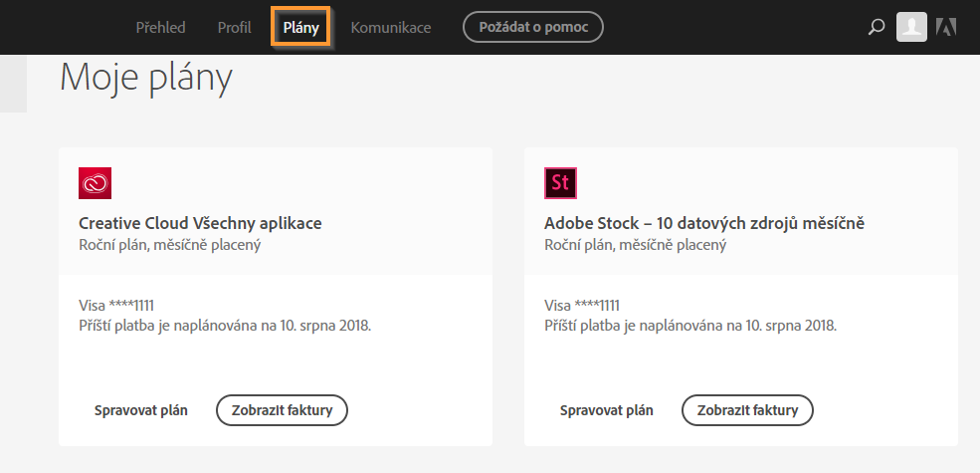This screenshot has width=980, height=473.
Task: Show invoices for the Creative Cloud plan
Action: (x=282, y=410)
